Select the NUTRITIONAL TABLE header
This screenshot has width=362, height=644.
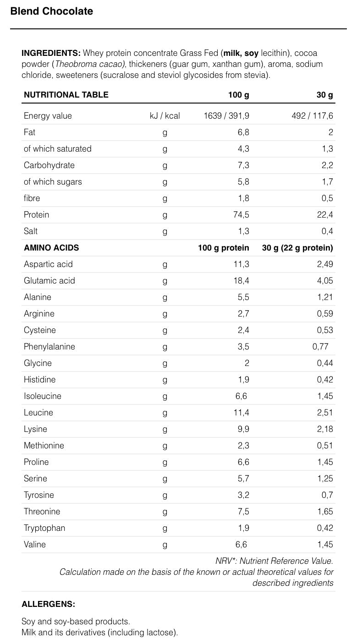(x=66, y=95)
